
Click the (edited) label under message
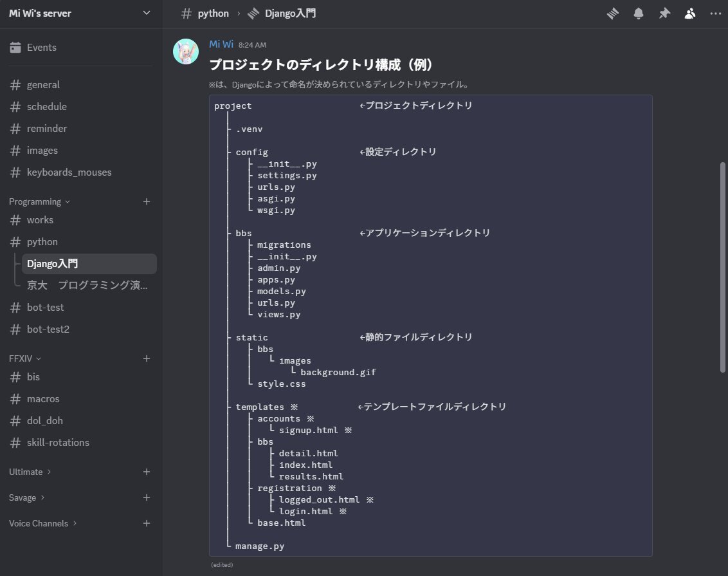[222, 565]
